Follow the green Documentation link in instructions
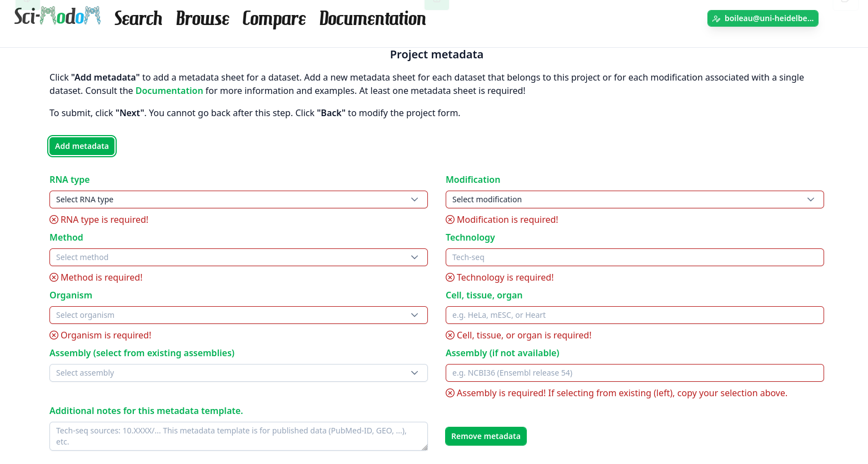The height and width of the screenshot is (464, 868). point(169,91)
